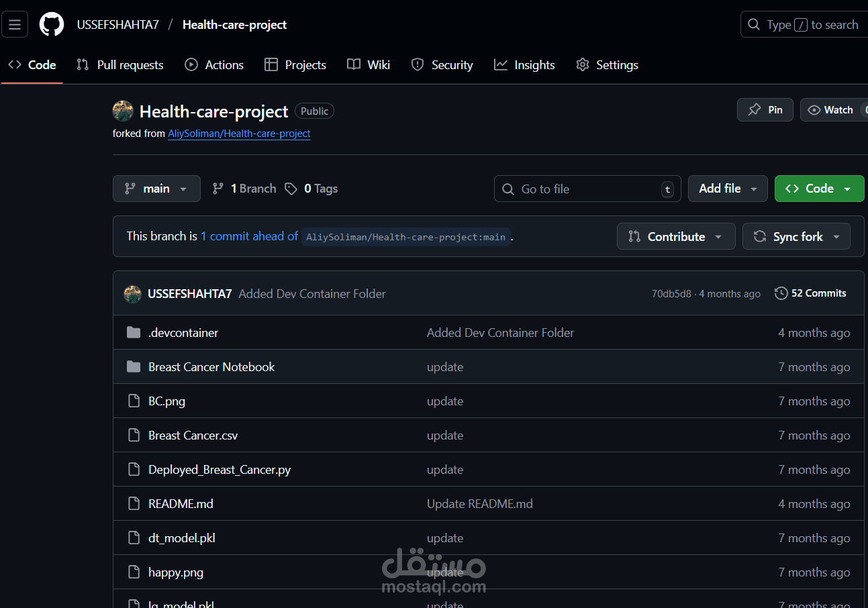Click the USSEFSHAHTA7 username in latest commit row
868x608 pixels.
pos(190,294)
